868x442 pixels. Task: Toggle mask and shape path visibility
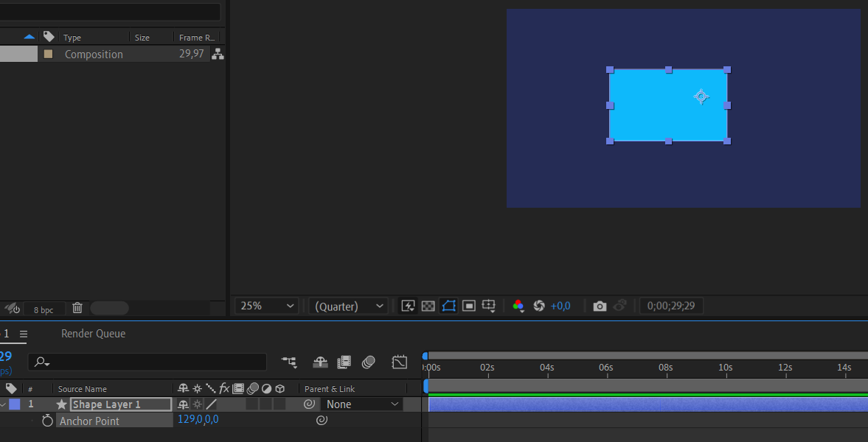point(448,306)
